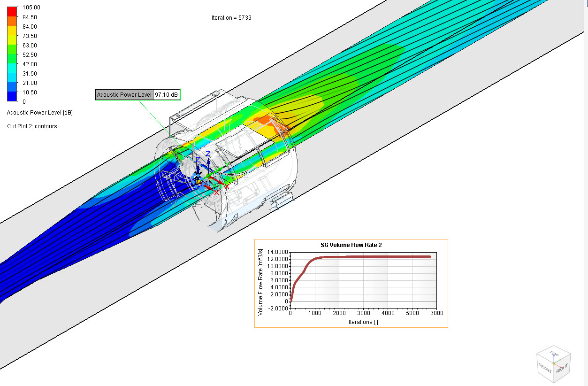Click the red swatch atop the color legend

(12, 9)
